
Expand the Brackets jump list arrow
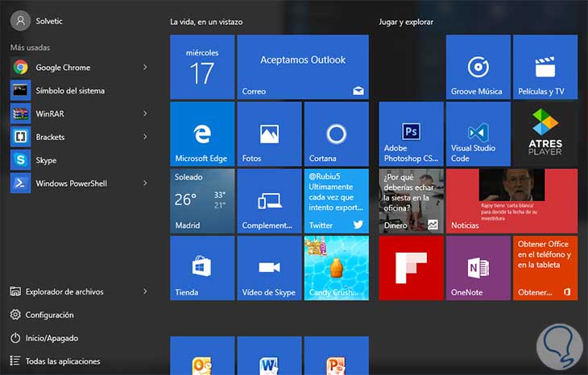point(145,137)
